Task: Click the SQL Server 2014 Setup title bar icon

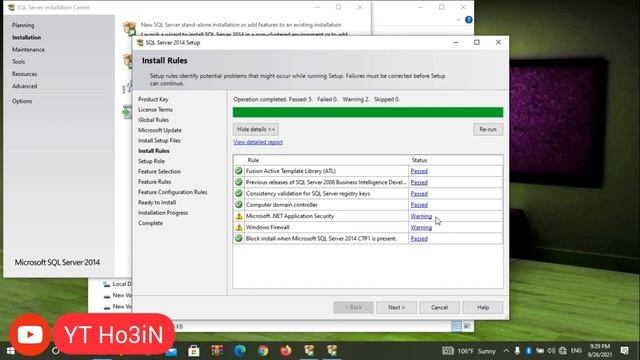Action: 140,42
